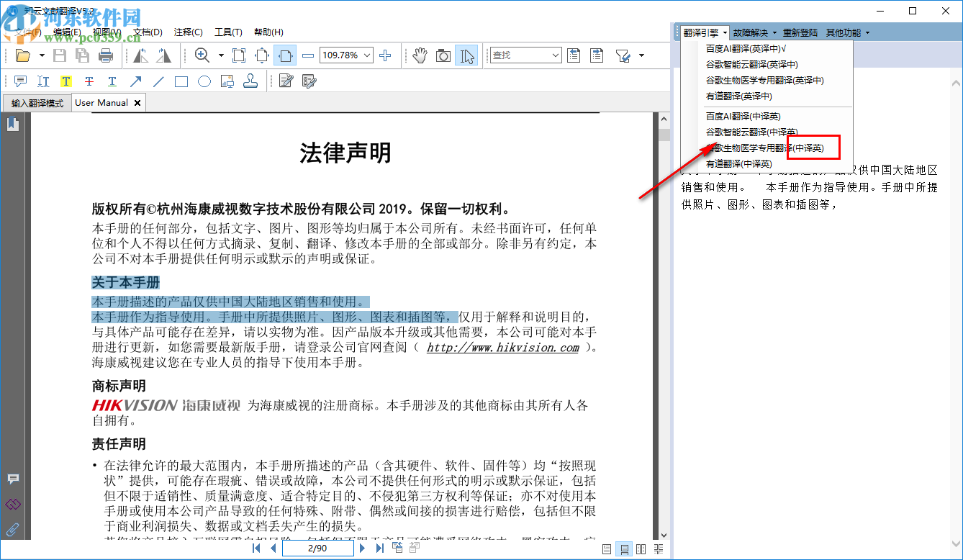Open the bookmarks panel in sidebar
This screenshot has height=560, width=963.
click(x=13, y=125)
